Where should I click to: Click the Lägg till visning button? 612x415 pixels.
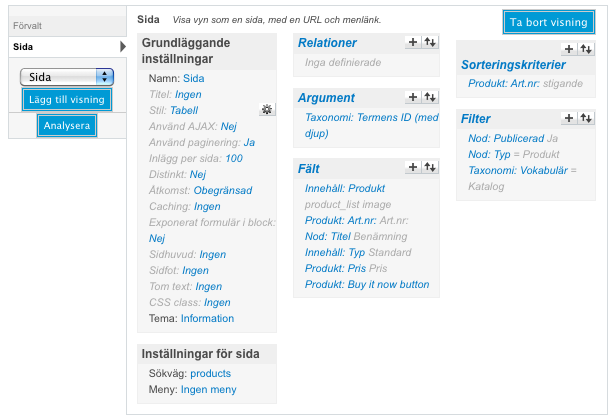click(x=67, y=100)
